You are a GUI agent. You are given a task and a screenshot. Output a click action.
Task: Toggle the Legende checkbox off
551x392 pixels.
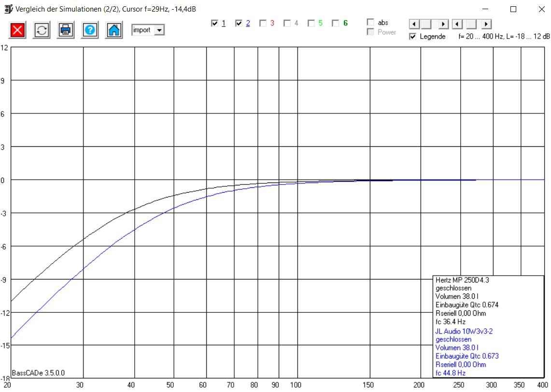412,37
